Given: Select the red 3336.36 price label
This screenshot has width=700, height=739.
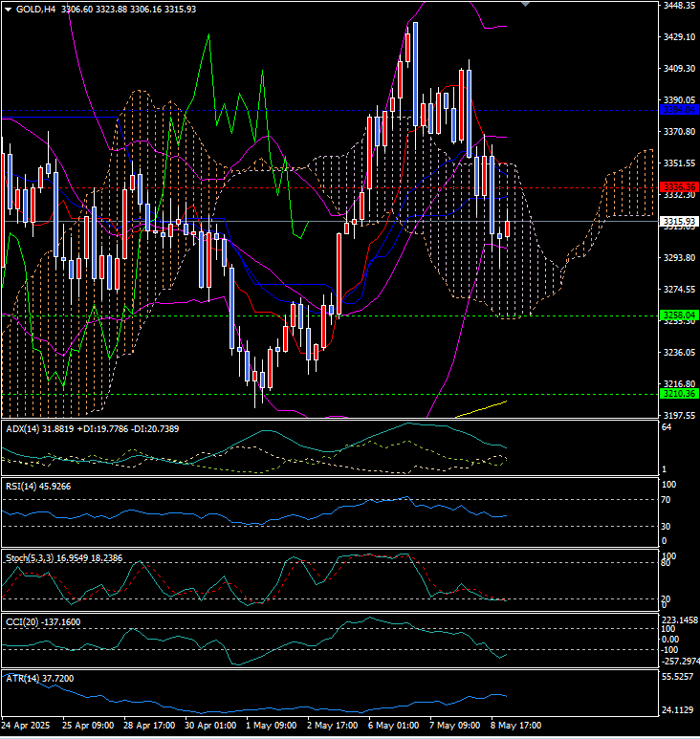Looking at the screenshot, I should coord(679,187).
